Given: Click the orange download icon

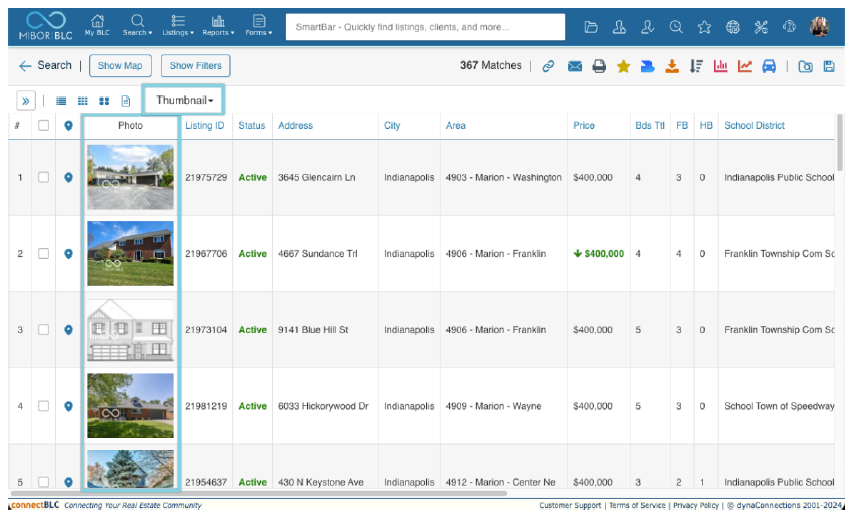Looking at the screenshot, I should (672, 66).
